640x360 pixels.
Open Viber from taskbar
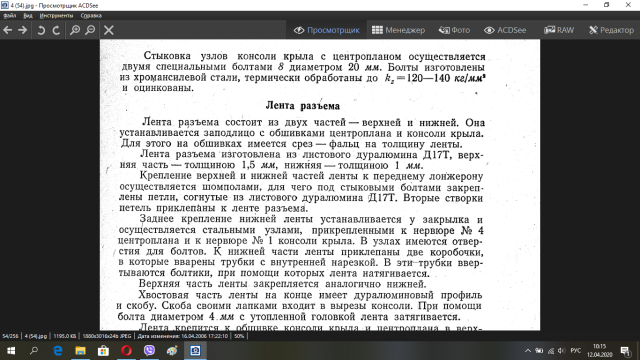[x=149, y=351]
